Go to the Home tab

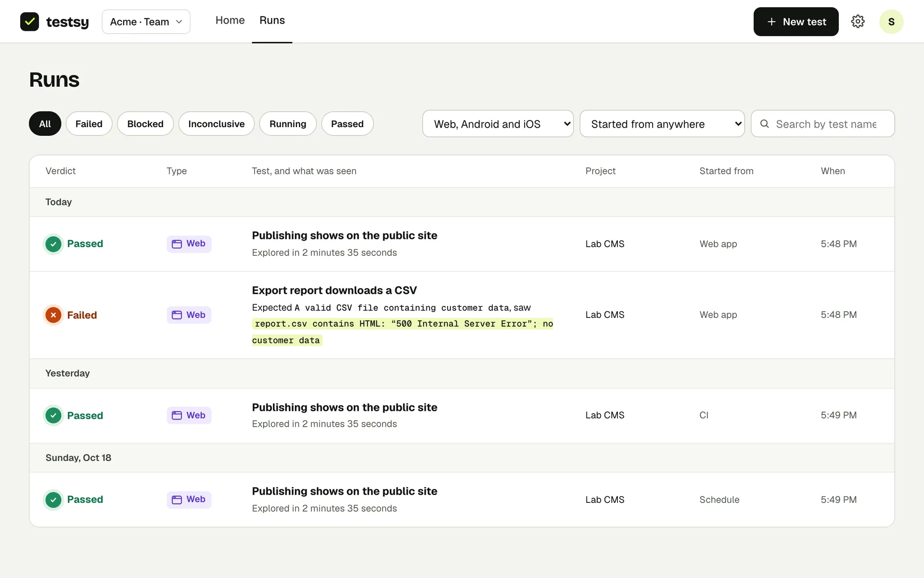(230, 20)
